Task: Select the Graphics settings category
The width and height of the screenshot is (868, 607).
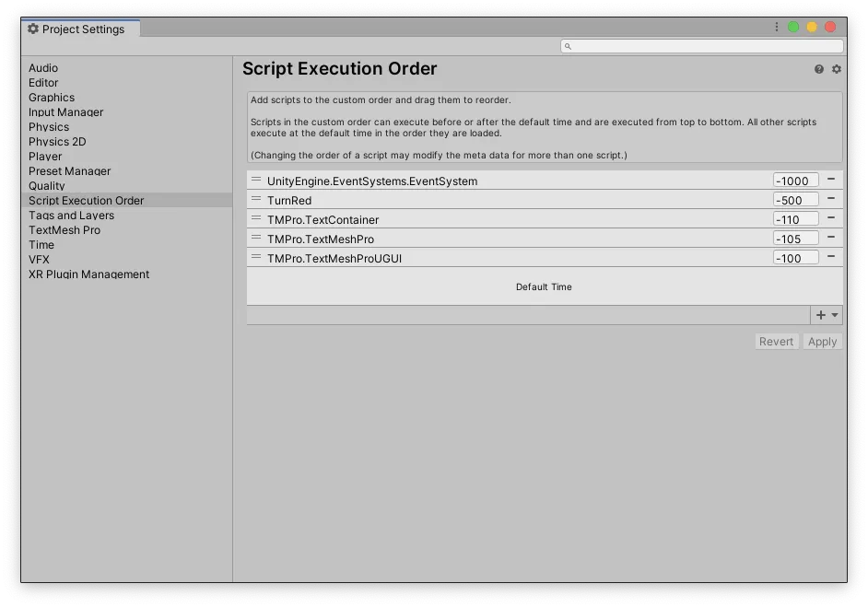Action: coord(52,98)
